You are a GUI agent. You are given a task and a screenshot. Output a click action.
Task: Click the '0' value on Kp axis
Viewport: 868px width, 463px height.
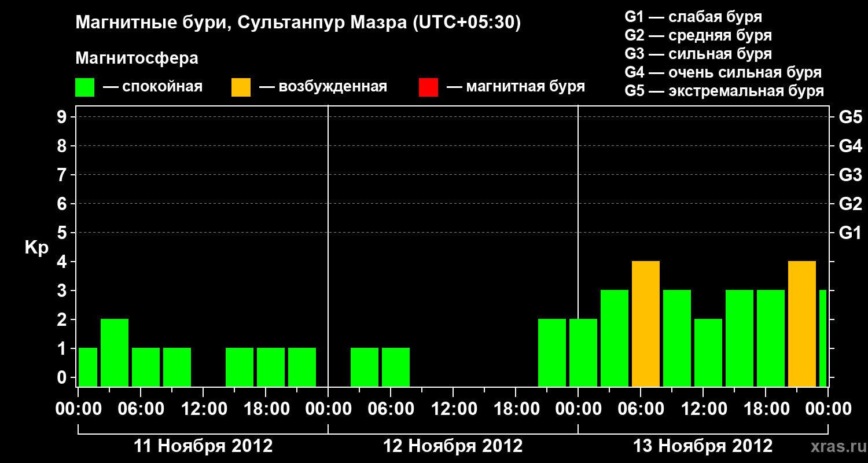pos(63,377)
